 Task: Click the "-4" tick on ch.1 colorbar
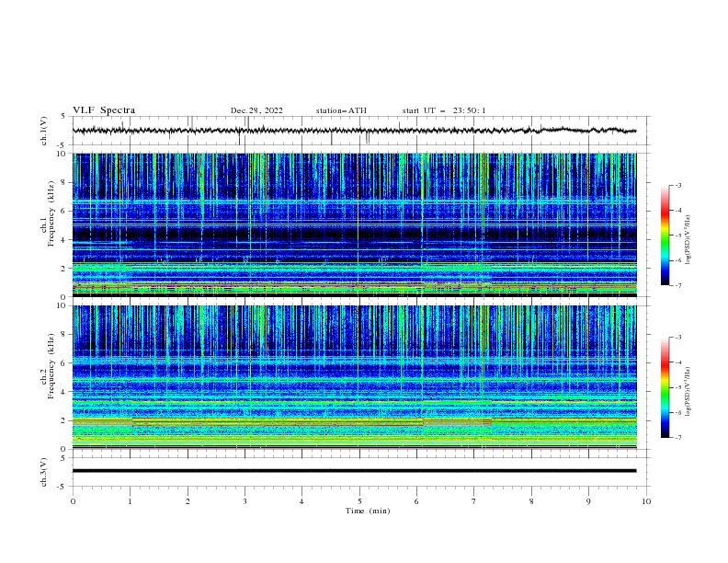point(677,211)
